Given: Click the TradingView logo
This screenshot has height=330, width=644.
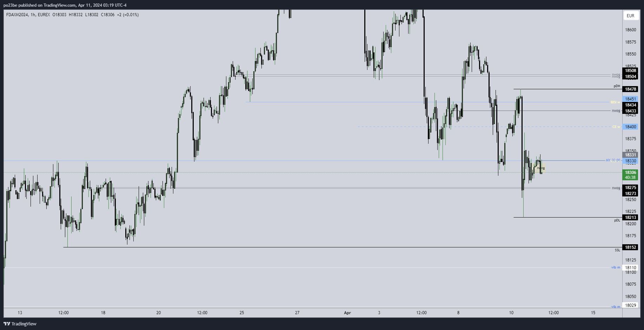Looking at the screenshot, I should 20,324.
